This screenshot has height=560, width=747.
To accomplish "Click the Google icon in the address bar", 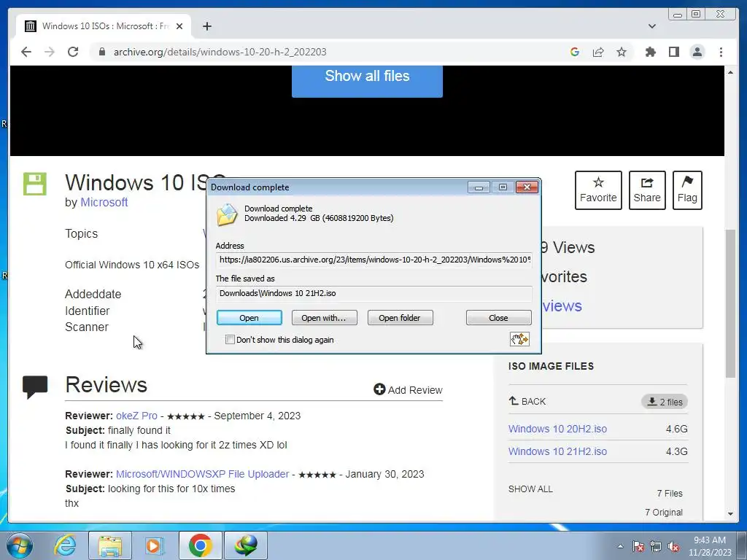I will click(575, 52).
